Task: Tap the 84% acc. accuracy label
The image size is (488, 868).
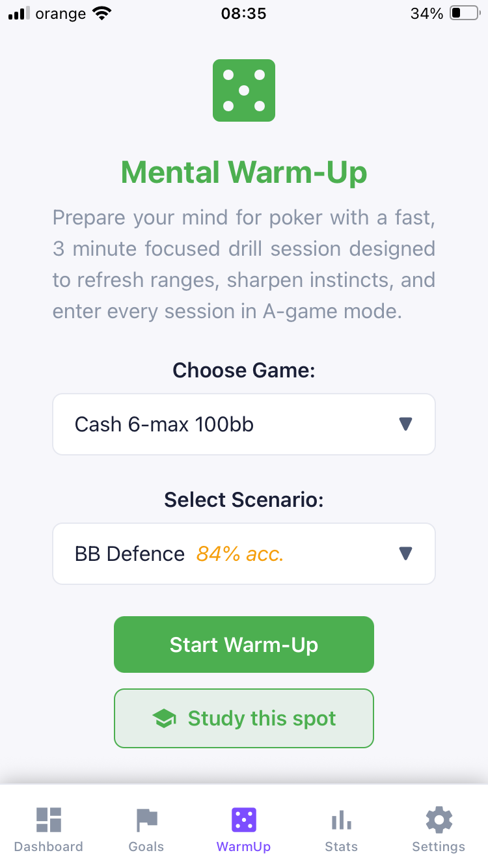Action: (239, 554)
